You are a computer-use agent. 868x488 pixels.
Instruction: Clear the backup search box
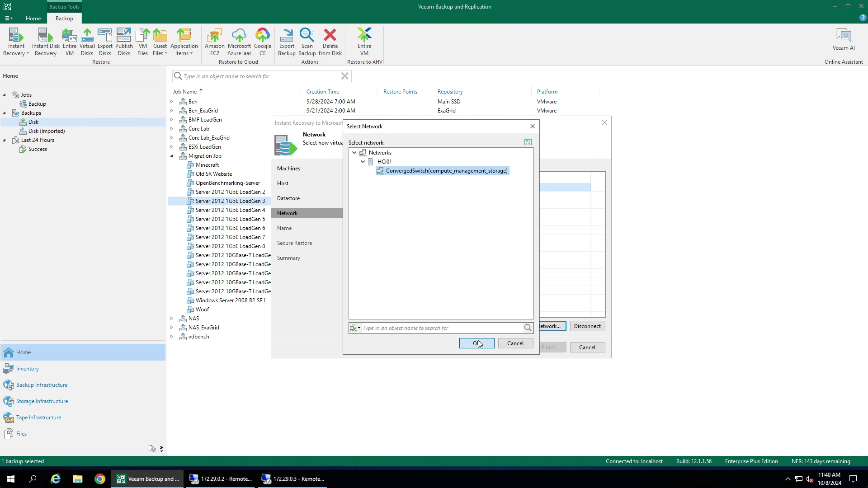tap(345, 76)
